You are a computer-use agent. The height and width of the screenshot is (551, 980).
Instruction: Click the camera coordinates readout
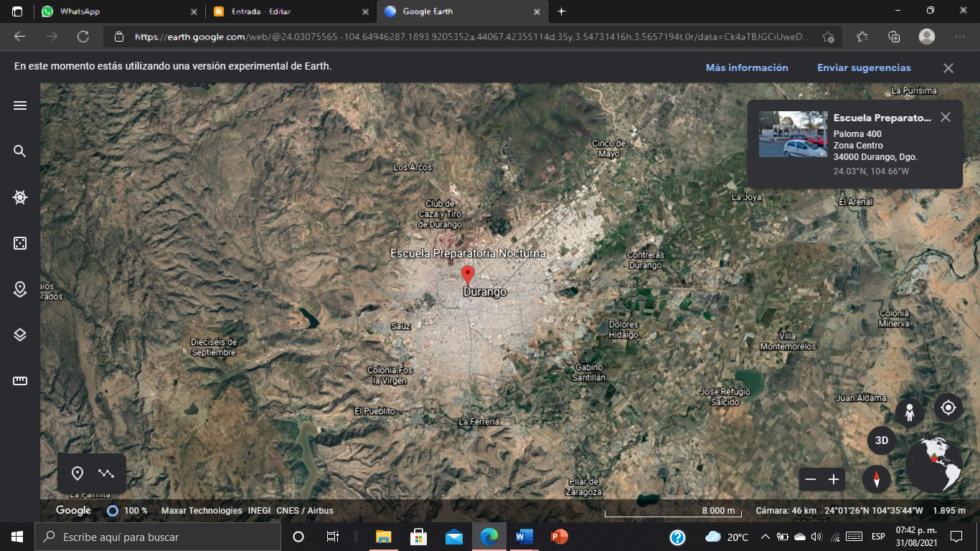[874, 511]
